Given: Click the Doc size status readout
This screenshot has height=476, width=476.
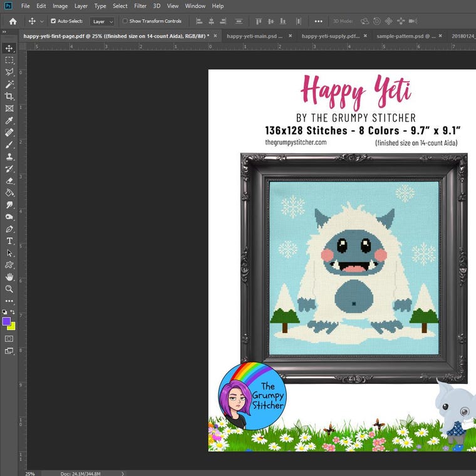Looking at the screenshot, I should tap(80, 473).
